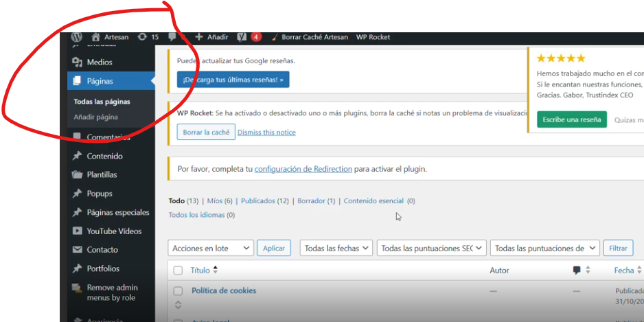Open the Todas las puntuaciones SEO dropdown
The image size is (644, 322).
431,249
